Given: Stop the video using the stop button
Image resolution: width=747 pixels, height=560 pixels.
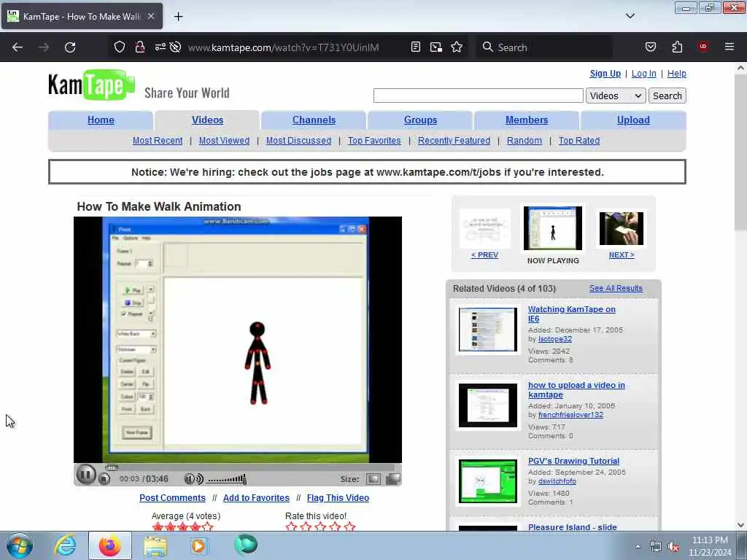Looking at the screenshot, I should click(x=104, y=479).
